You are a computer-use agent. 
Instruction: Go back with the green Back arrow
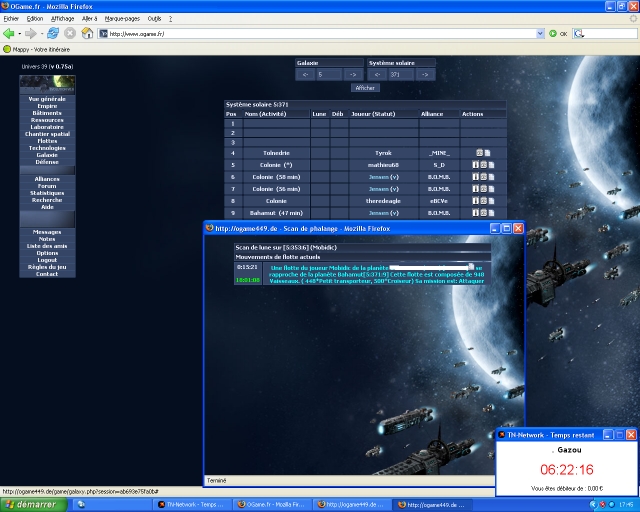coord(9,33)
